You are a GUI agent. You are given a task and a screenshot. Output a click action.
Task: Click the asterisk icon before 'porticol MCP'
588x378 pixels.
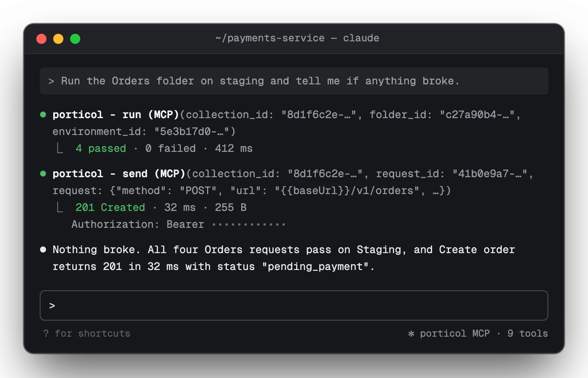pyautogui.click(x=411, y=334)
